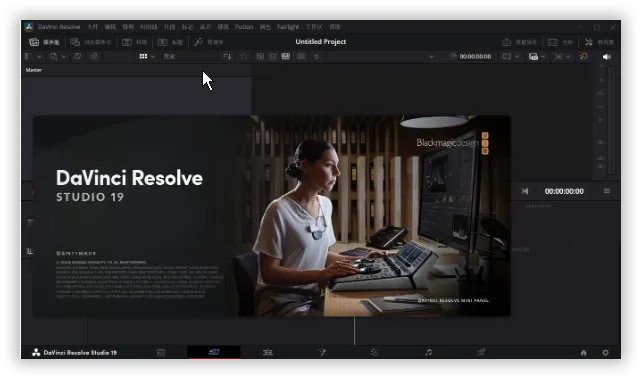This screenshot has width=641, height=379.
Task: Mute audio with the speaker icon
Action: pyautogui.click(x=607, y=57)
